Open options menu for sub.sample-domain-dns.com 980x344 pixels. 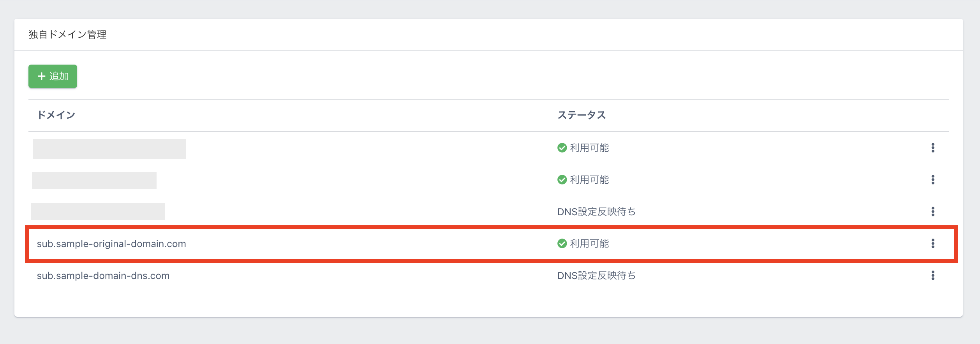click(932, 276)
